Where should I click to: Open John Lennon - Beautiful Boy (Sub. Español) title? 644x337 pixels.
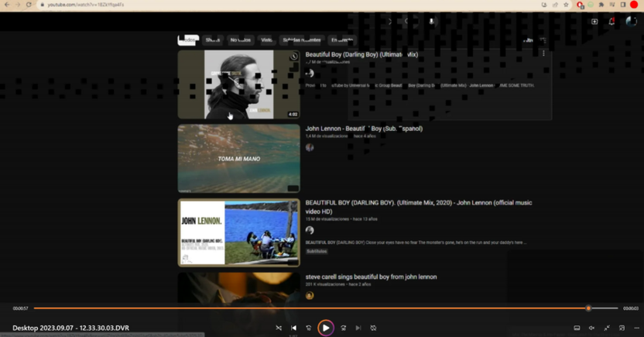click(364, 129)
